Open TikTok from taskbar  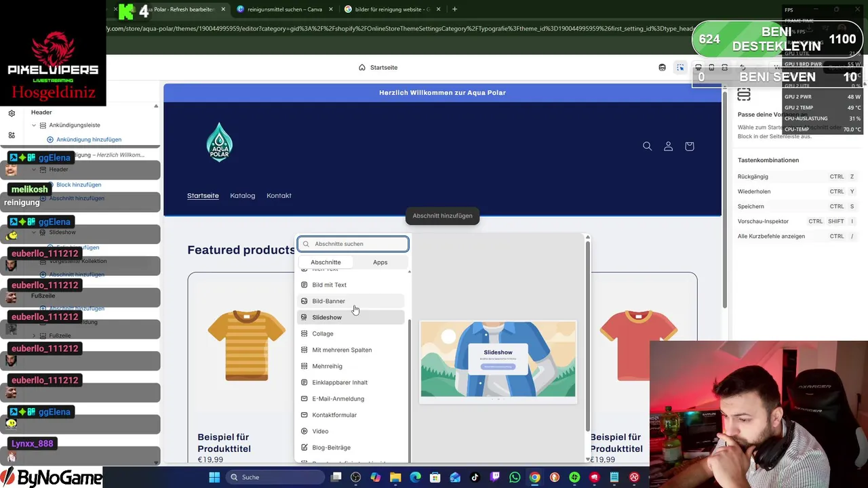click(x=475, y=477)
